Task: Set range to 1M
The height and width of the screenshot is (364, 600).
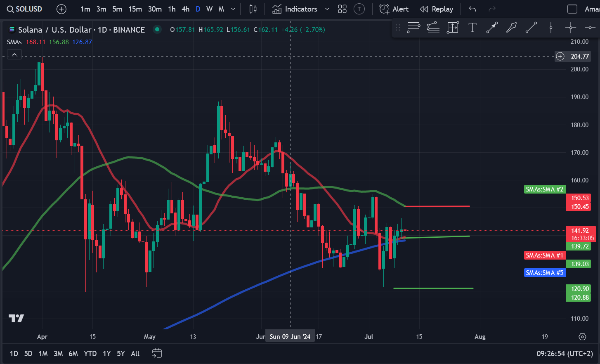Action: [43, 354]
